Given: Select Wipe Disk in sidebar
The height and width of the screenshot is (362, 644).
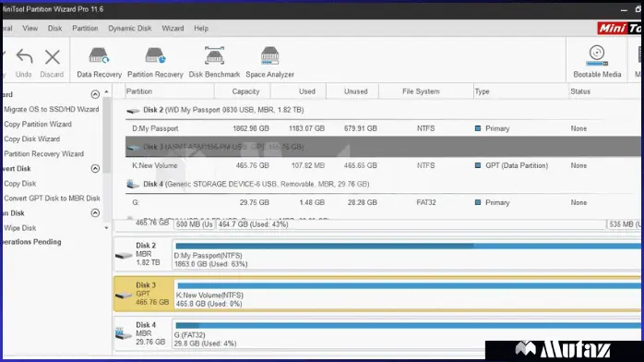Looking at the screenshot, I should click(x=20, y=228).
